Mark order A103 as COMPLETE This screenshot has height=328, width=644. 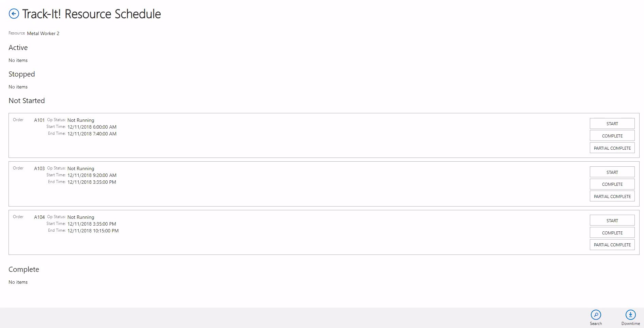tap(612, 184)
